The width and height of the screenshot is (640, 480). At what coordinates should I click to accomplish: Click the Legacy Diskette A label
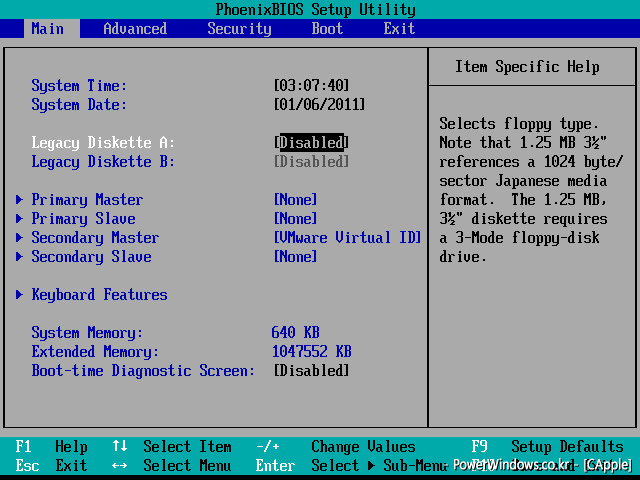pos(103,142)
